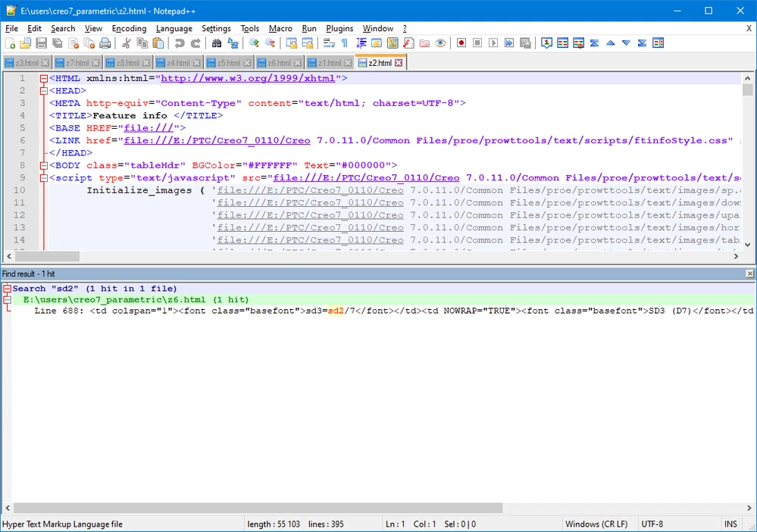Open Find with the binoculars icon
This screenshot has width=757, height=532.
coord(217,43)
